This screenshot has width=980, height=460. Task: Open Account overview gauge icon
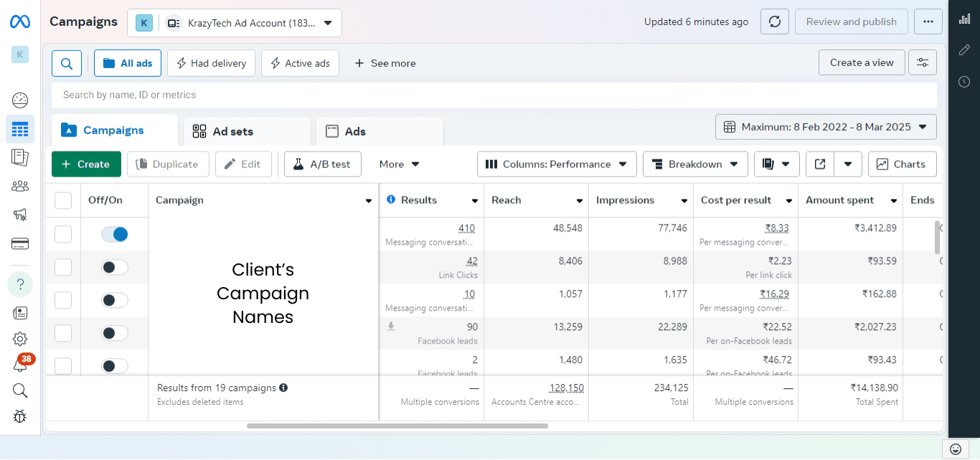pyautogui.click(x=20, y=100)
